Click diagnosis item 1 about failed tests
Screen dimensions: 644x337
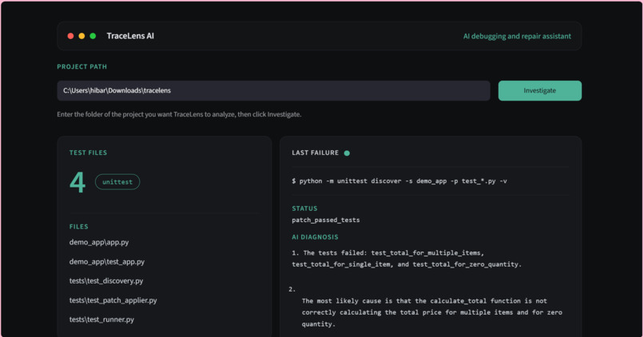407,259
